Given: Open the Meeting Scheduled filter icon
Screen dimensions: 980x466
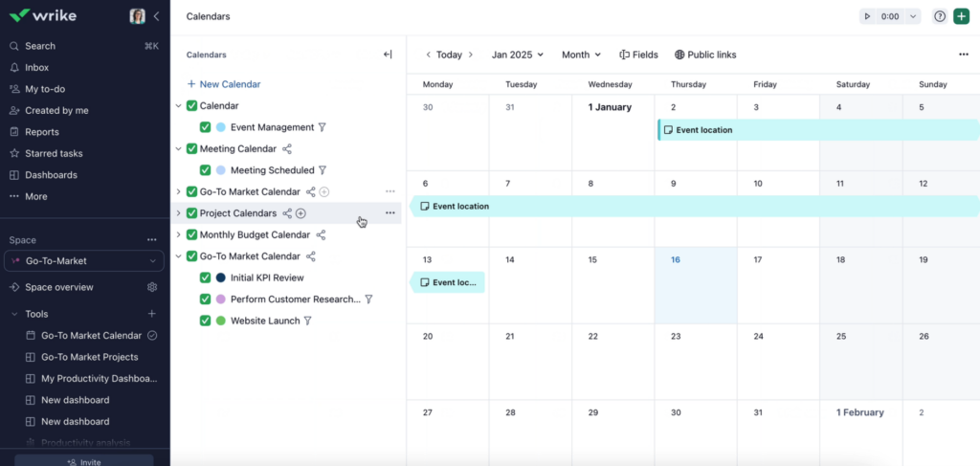Looking at the screenshot, I should 323,170.
